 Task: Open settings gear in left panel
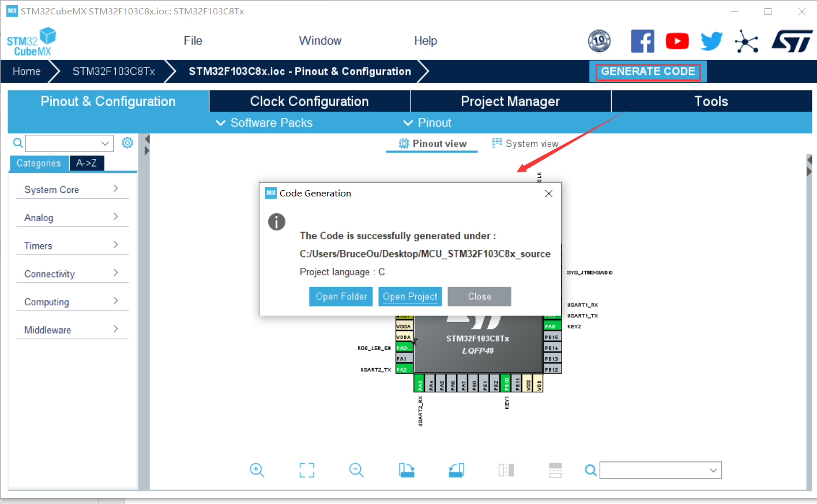(127, 143)
